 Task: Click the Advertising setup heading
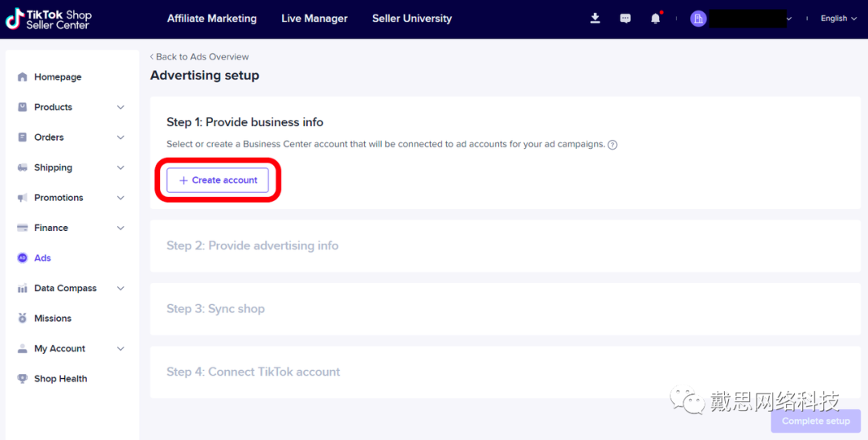[x=204, y=76]
